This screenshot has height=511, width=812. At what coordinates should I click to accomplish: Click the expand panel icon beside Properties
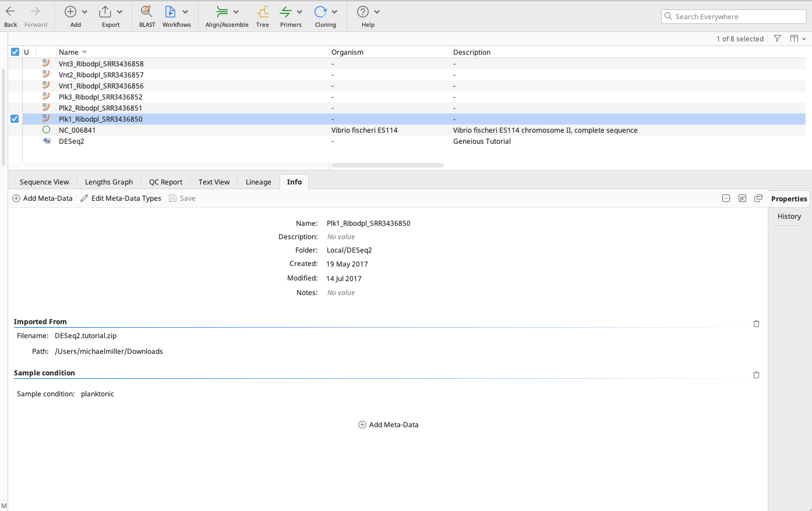click(x=742, y=198)
